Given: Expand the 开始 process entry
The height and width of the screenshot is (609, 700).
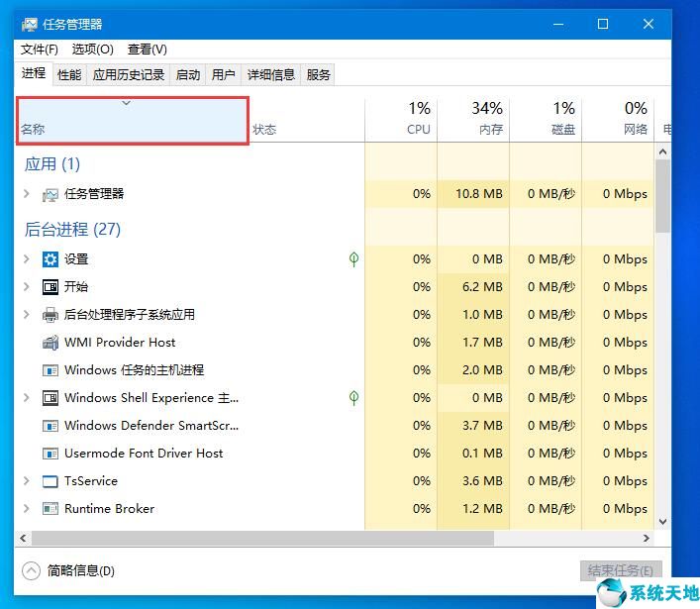Looking at the screenshot, I should 27,286.
